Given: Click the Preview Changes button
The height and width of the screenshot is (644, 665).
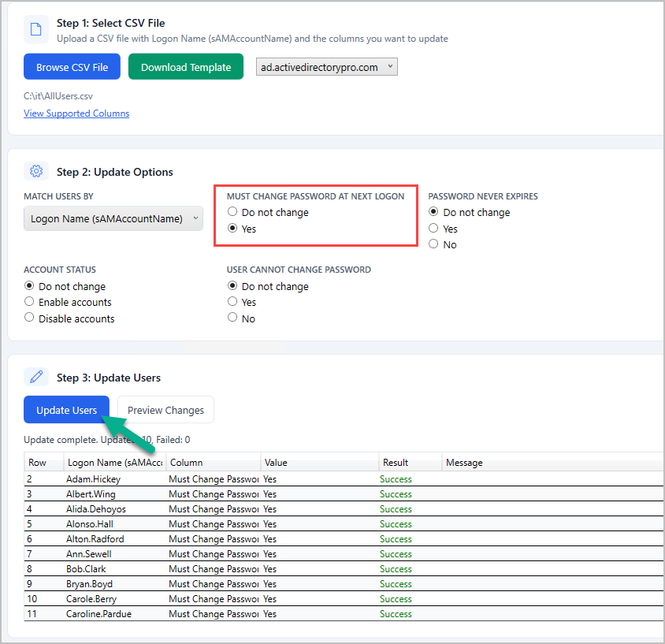Looking at the screenshot, I should pyautogui.click(x=165, y=410).
